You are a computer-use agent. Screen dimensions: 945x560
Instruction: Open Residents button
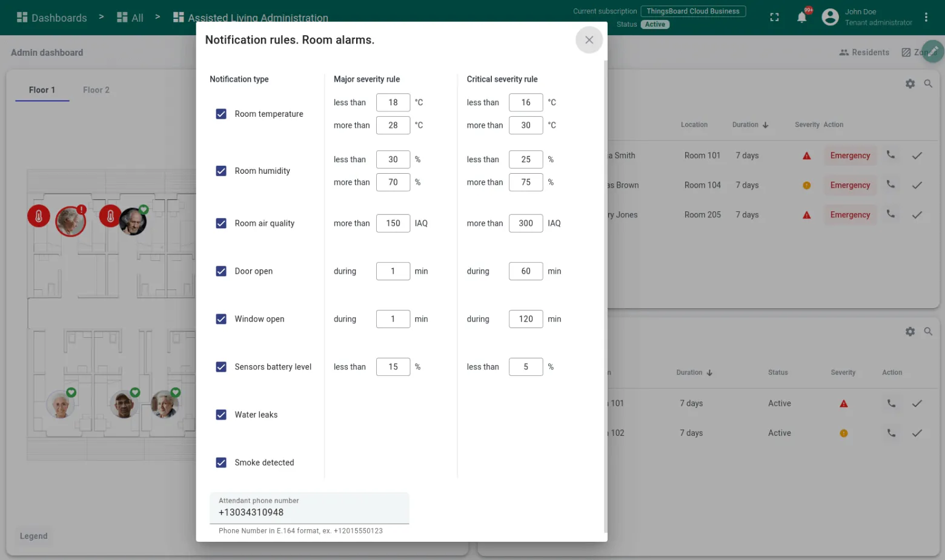(864, 53)
